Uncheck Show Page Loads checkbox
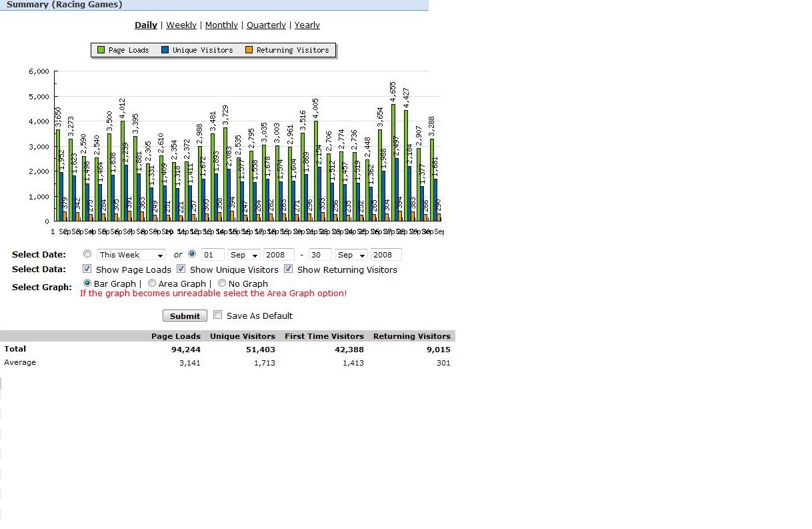Screen dimensions: 812x529 click(x=87, y=269)
